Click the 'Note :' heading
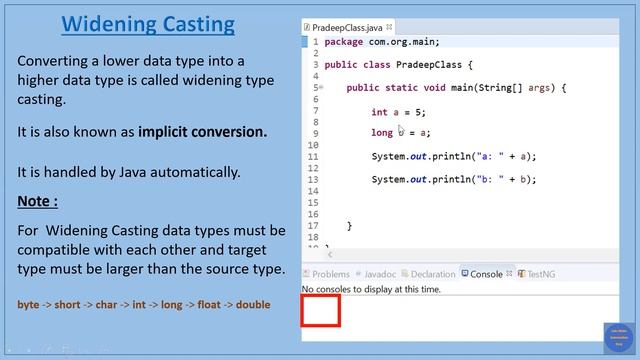 pyautogui.click(x=37, y=201)
